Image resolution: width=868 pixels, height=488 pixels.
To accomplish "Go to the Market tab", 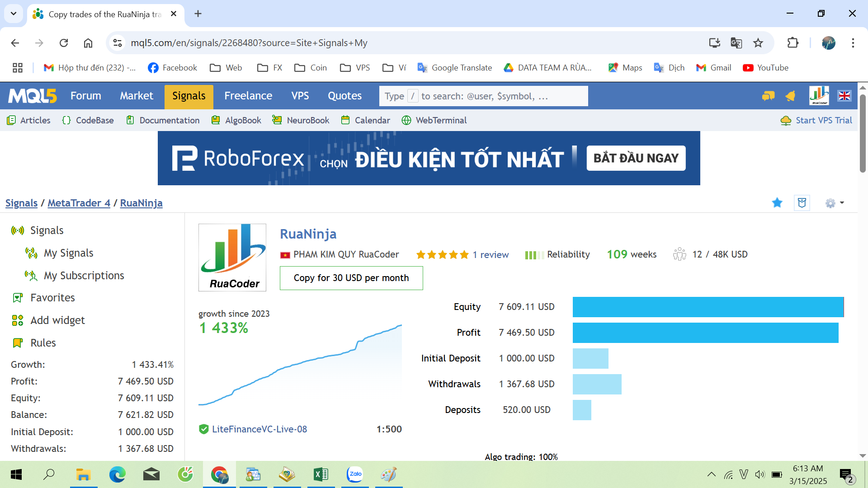I will tap(137, 96).
